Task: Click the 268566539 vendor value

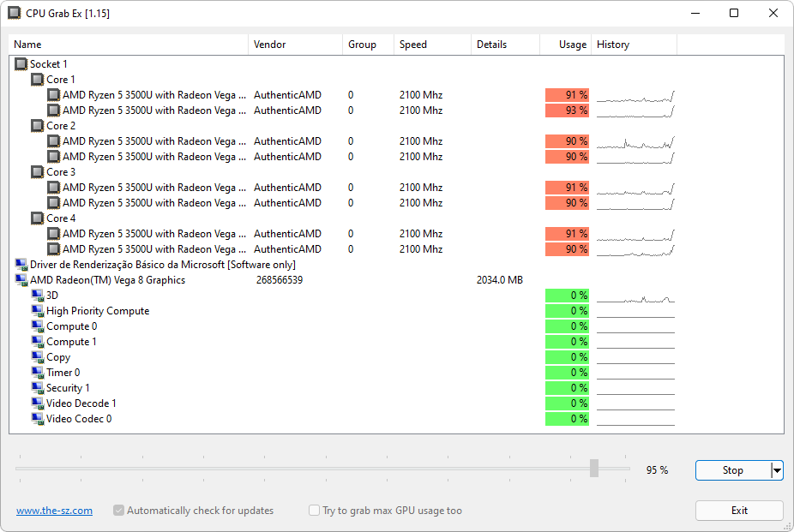Action: pos(280,280)
